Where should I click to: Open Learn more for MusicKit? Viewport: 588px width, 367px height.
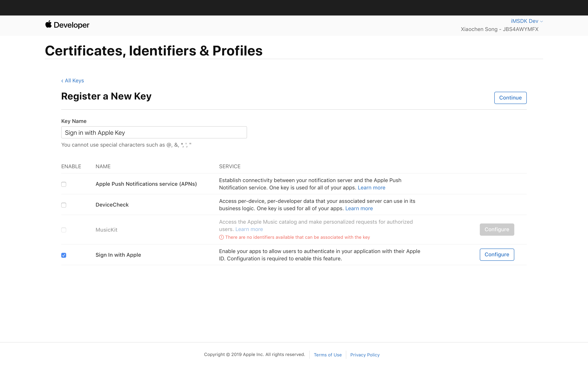[x=249, y=229]
